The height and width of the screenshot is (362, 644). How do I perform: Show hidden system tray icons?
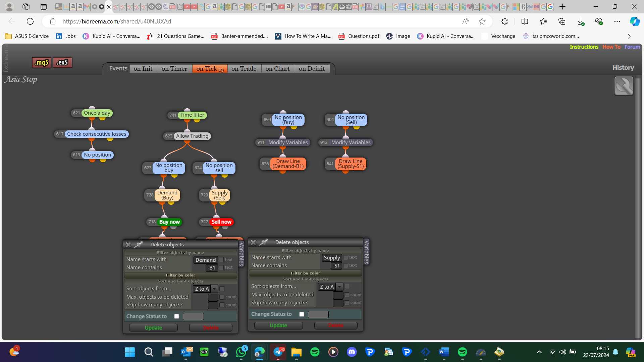point(539,352)
